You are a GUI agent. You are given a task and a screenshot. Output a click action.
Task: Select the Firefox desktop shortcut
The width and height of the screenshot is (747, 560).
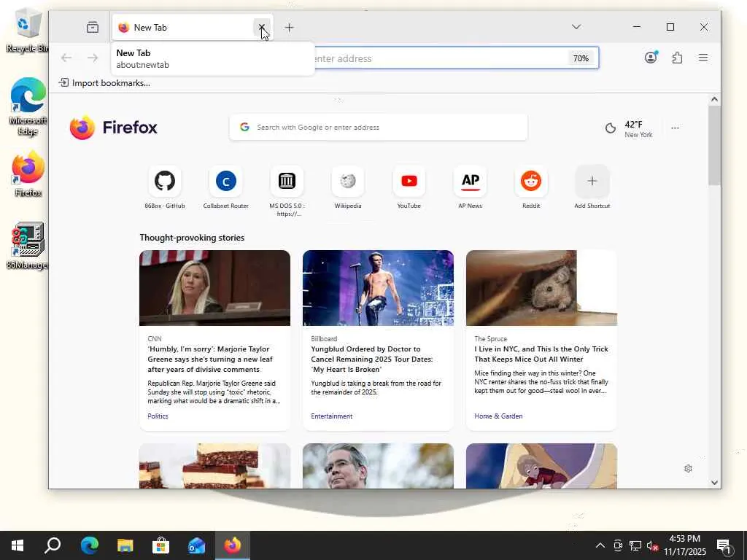[28, 174]
